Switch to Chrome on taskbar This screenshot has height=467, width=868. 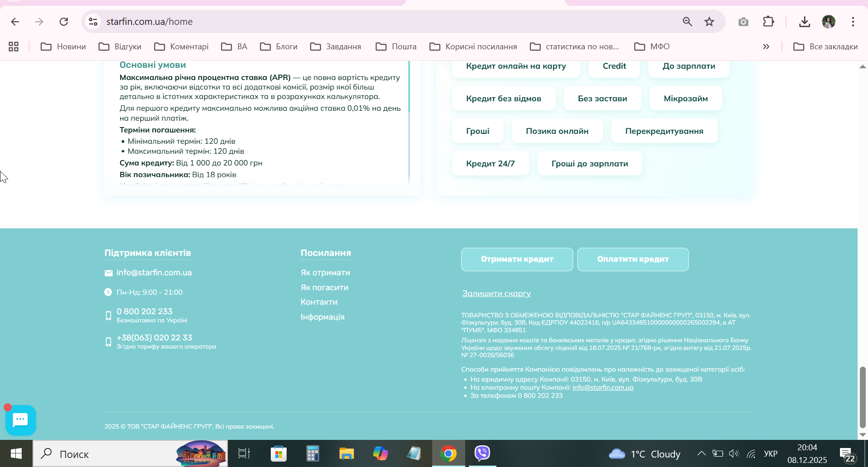(x=448, y=453)
